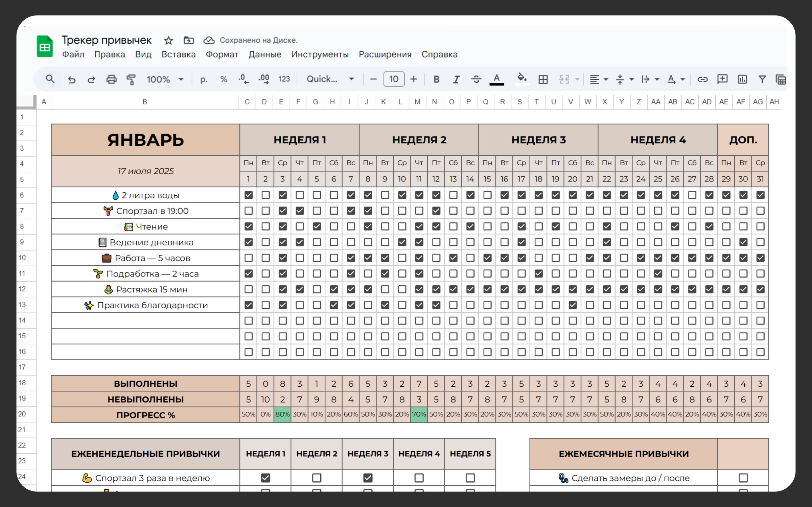Increase decimal places icon

(x=264, y=79)
